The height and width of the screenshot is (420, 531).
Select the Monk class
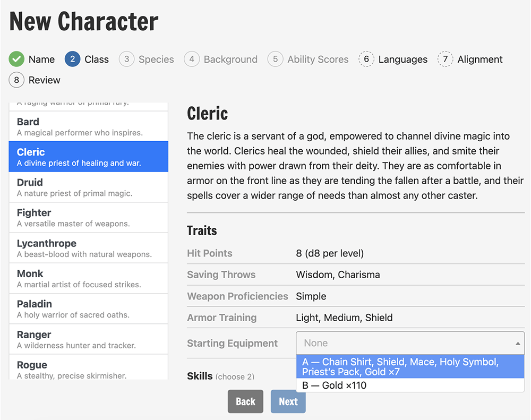pyautogui.click(x=88, y=278)
